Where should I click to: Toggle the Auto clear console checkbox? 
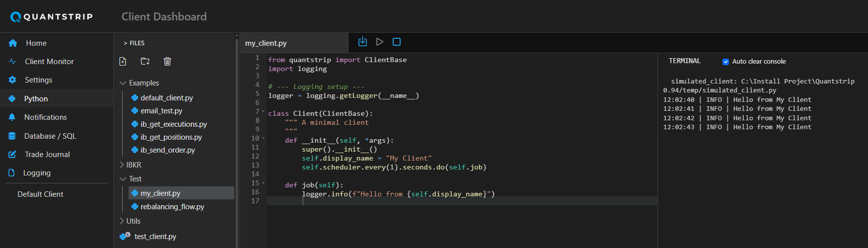tap(725, 62)
